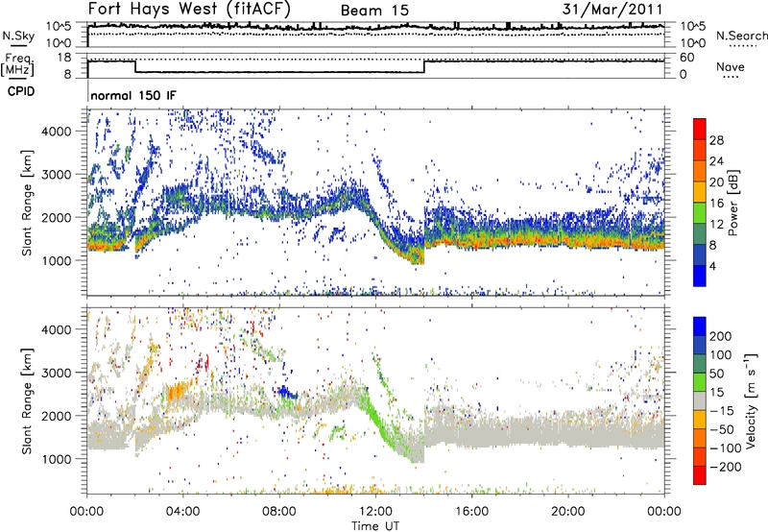768x532 pixels.
Task: Click the 'Freq. [MHz]' axis label
Action: 17,64
